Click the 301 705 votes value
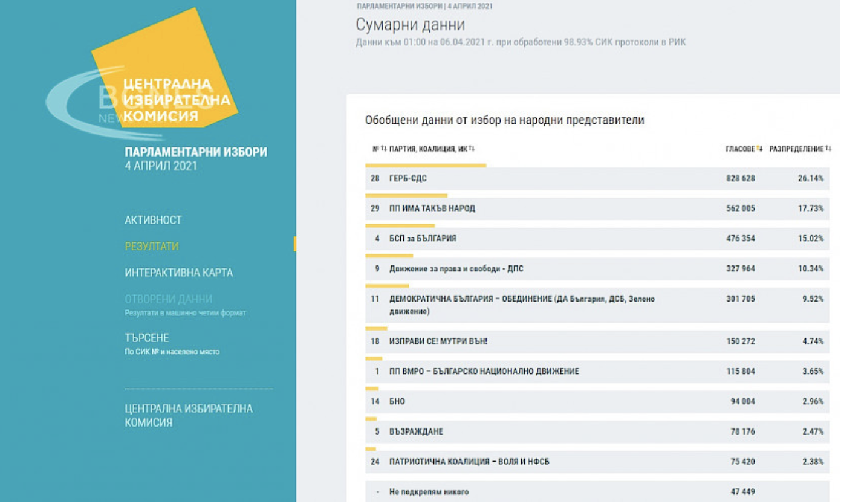Screen dimensions: 867x504 tap(740, 299)
